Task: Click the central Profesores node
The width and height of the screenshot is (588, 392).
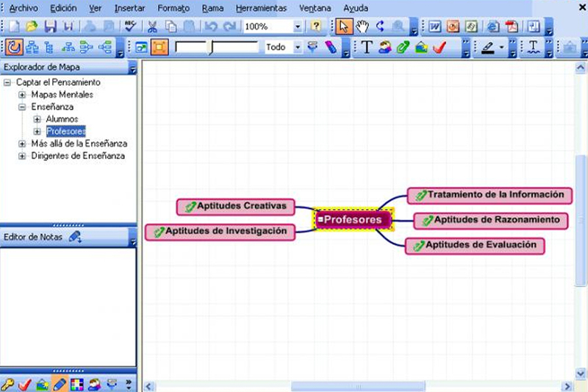Action: point(354,219)
